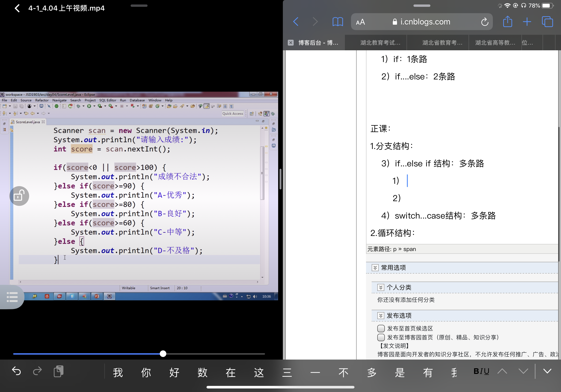
Task: Tap the AA reader view button
Action: coord(360,22)
